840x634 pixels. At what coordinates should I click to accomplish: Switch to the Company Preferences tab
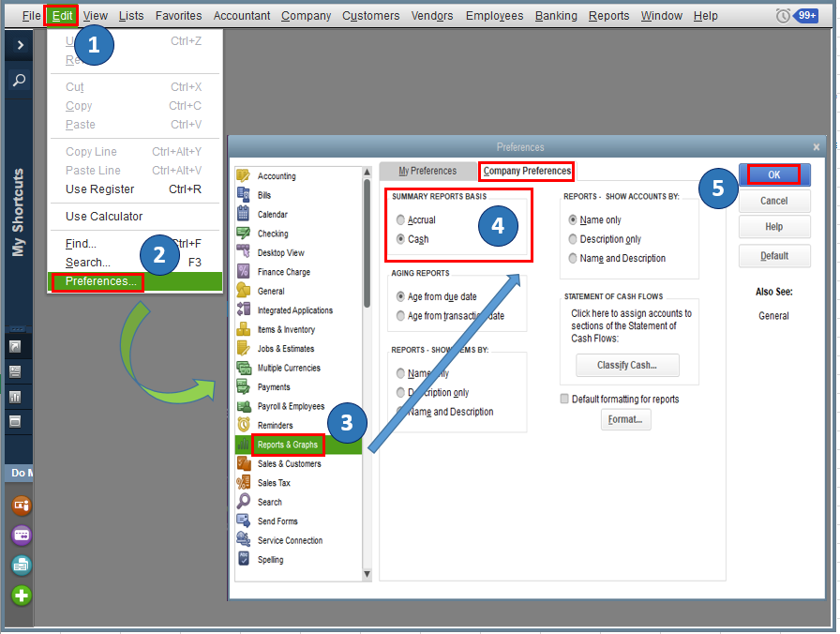coord(527,171)
